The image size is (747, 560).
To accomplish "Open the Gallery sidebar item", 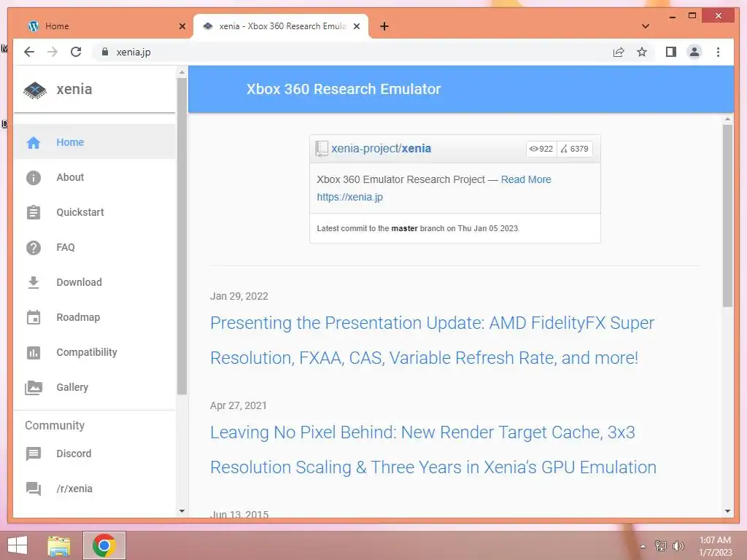I will (x=94, y=388).
